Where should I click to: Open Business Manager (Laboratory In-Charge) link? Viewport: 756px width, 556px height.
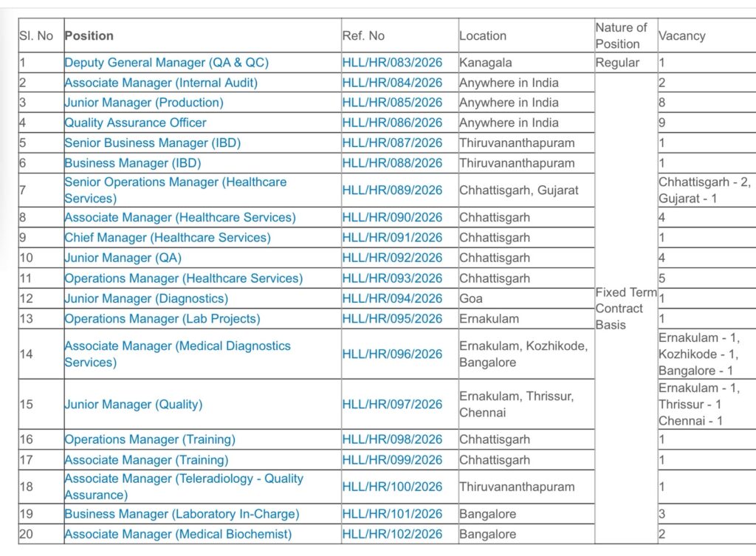pyautogui.click(x=182, y=514)
